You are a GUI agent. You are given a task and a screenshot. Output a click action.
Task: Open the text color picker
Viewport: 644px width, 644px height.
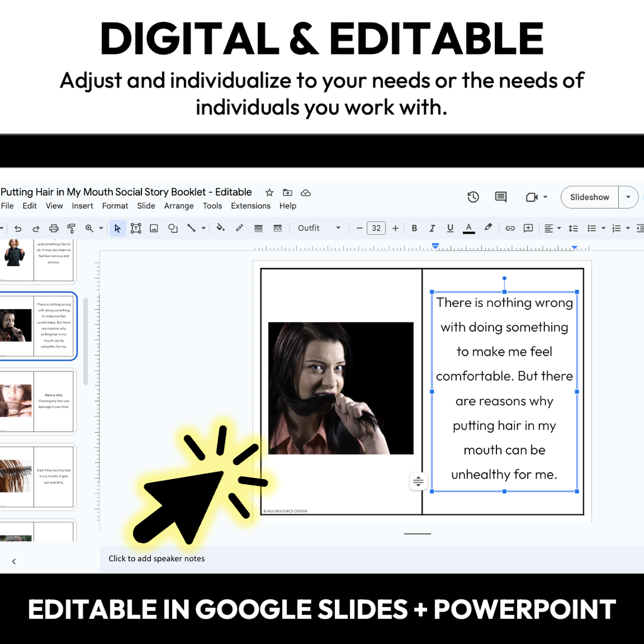coord(468,228)
